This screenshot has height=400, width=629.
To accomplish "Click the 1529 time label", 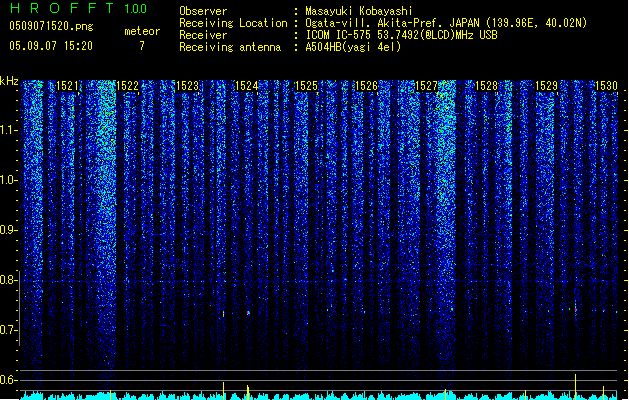I will [x=546, y=85].
